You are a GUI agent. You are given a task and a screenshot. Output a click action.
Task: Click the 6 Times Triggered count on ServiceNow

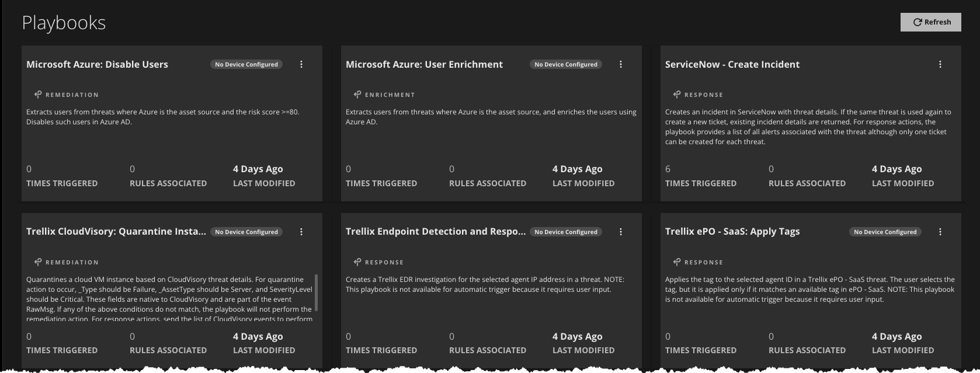(x=668, y=169)
